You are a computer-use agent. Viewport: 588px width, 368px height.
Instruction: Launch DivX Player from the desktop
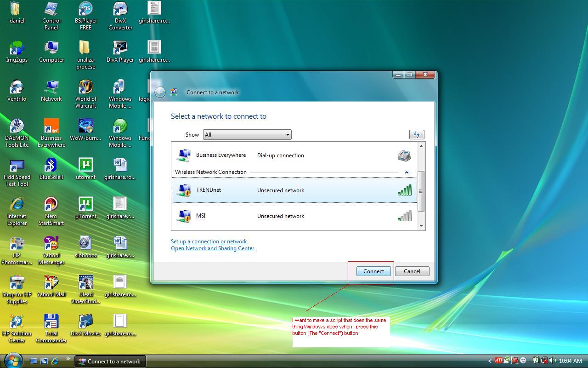coord(120,52)
